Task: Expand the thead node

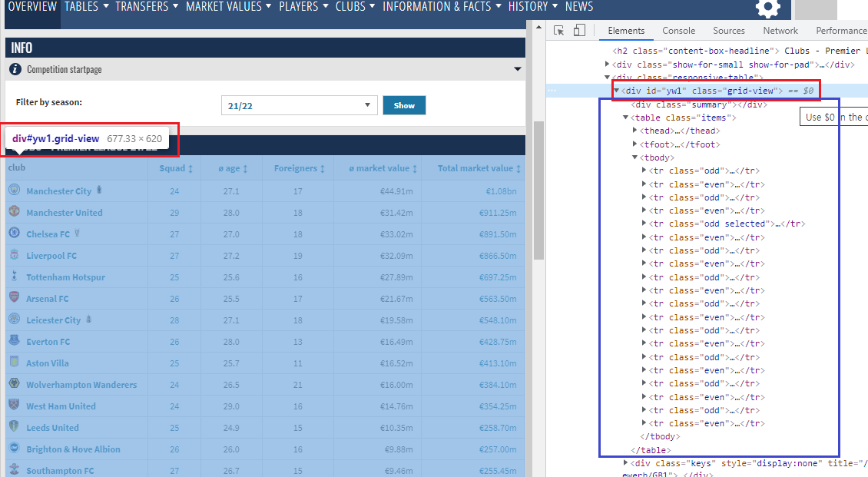Action: coord(635,131)
